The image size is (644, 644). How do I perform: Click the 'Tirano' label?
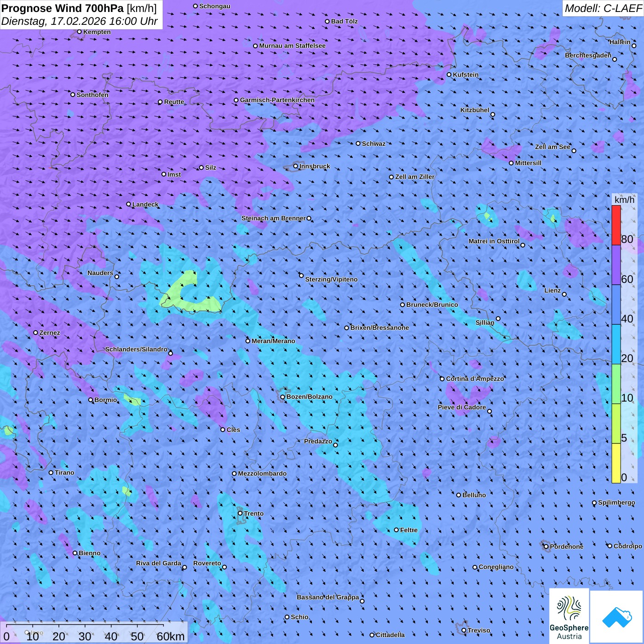64,472
